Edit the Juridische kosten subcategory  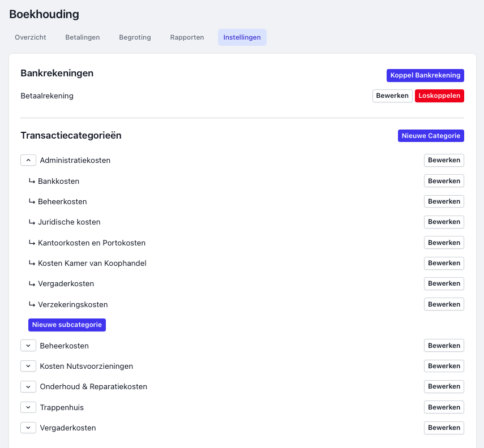pyautogui.click(x=444, y=222)
